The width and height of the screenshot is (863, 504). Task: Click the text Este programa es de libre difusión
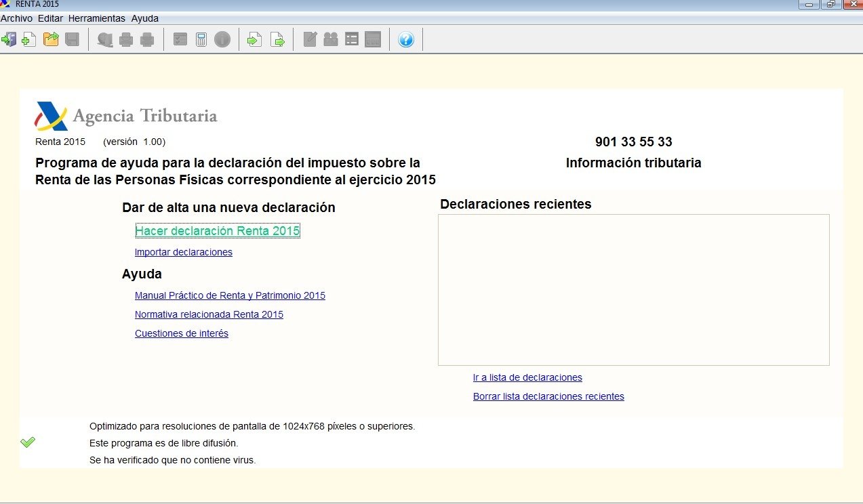point(164,443)
